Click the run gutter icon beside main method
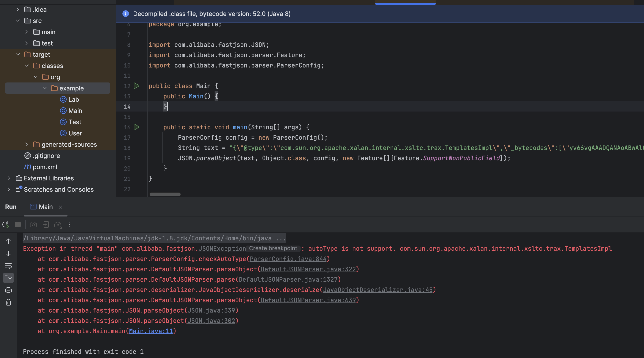This screenshot has width=644, height=358. 136,127
